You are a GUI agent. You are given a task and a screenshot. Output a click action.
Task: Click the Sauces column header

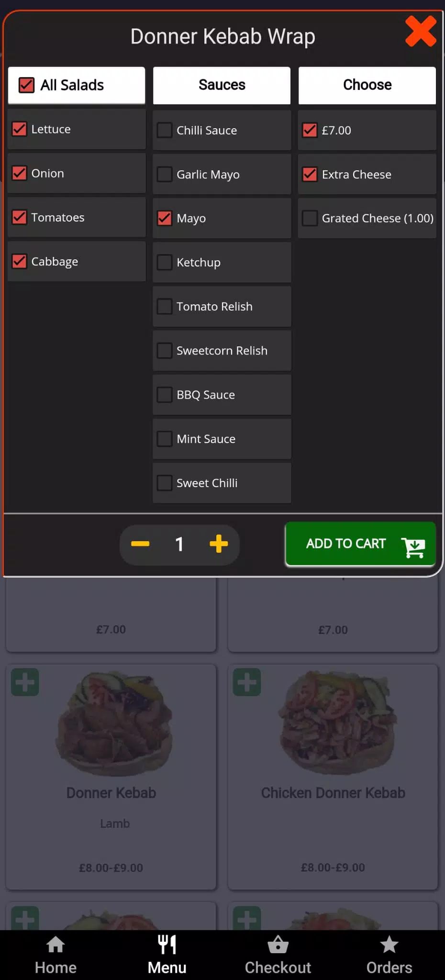point(222,85)
